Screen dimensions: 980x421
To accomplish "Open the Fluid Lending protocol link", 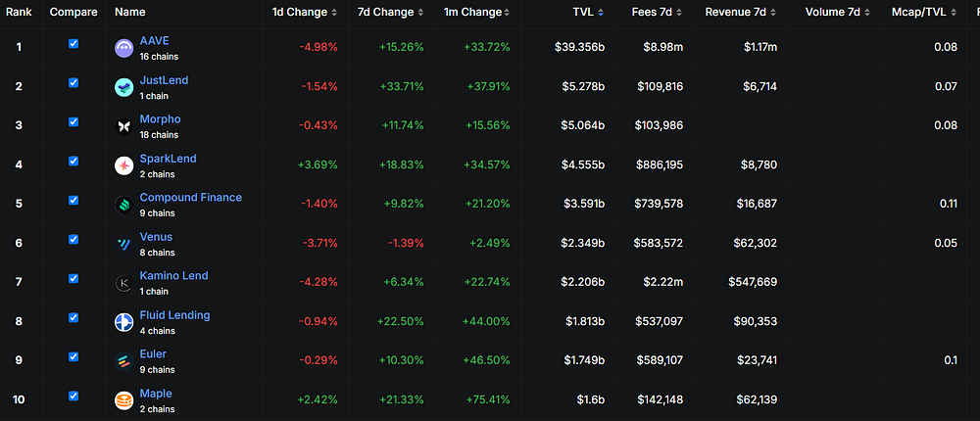I will pyautogui.click(x=175, y=315).
